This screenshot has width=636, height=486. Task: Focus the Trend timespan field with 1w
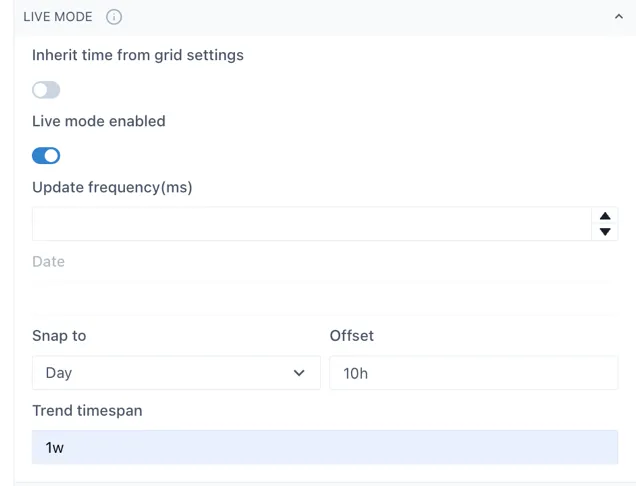point(324,448)
